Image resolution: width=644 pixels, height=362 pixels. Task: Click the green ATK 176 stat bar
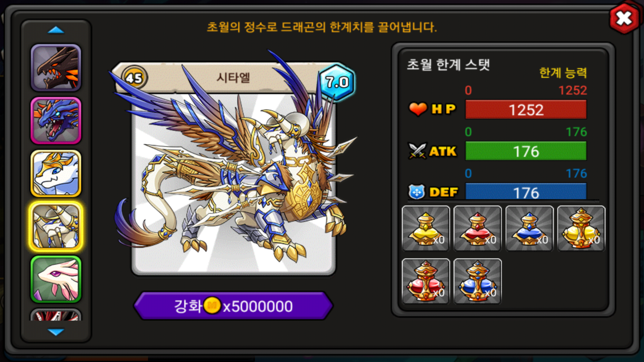[526, 151]
